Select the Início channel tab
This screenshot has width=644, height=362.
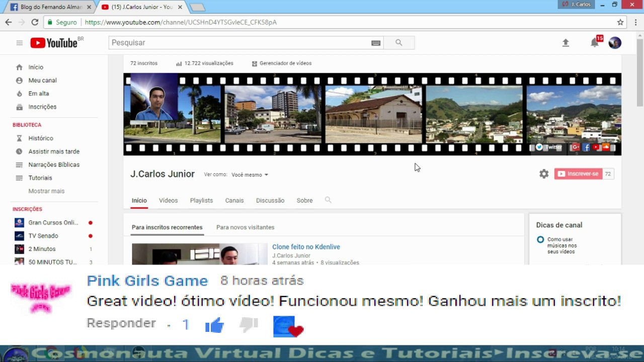[x=139, y=201]
